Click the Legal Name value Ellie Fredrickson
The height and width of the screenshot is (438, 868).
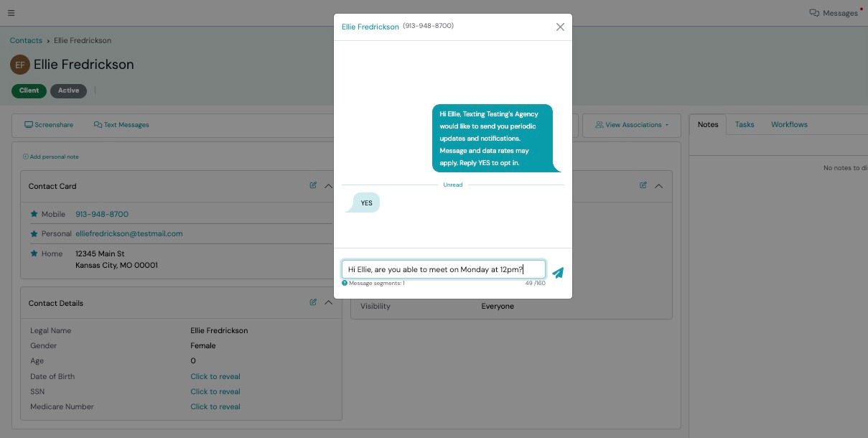pyautogui.click(x=219, y=330)
